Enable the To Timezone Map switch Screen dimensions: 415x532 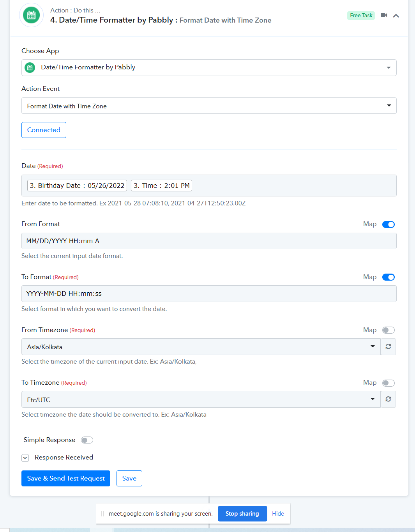[389, 383]
